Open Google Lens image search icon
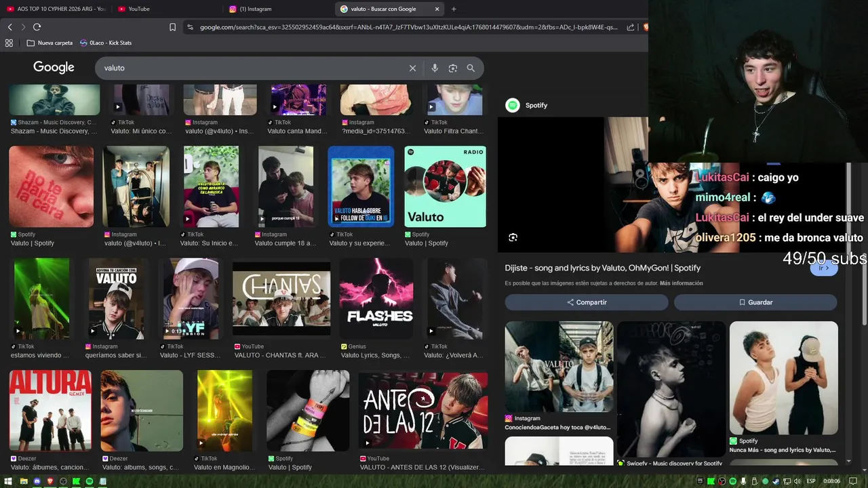Screen dimensions: 868x488 [453, 68]
